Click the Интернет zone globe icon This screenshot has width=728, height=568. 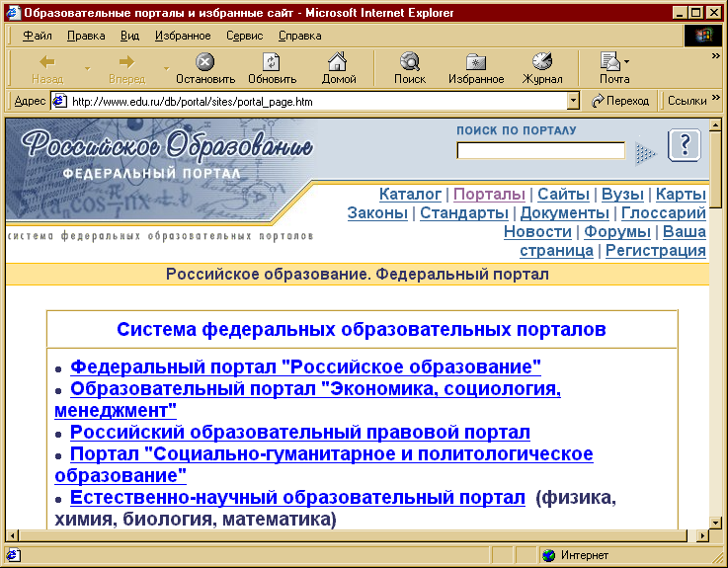(549, 555)
